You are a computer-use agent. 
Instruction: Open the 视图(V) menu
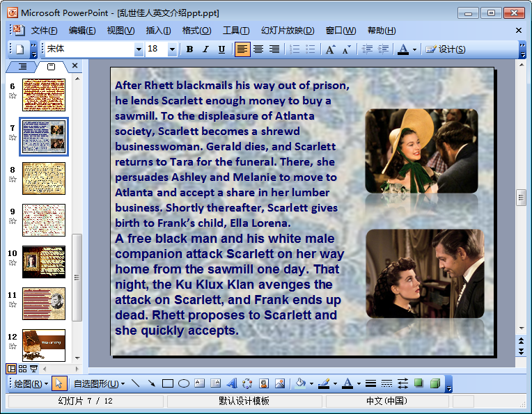coord(120,31)
